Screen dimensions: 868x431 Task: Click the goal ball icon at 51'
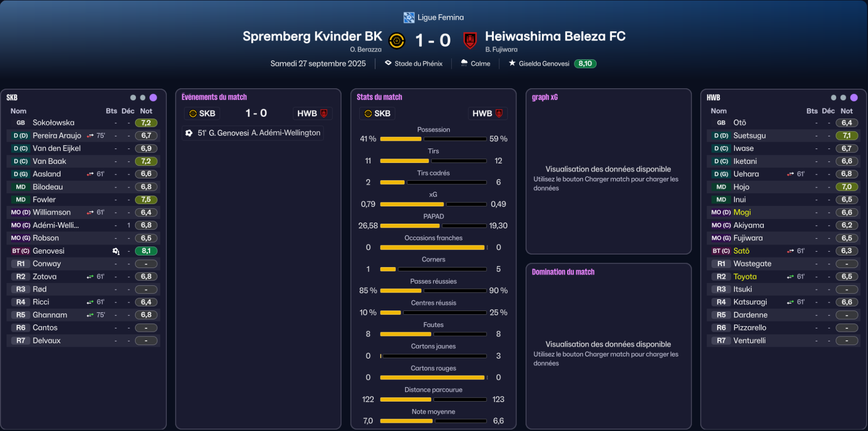[189, 133]
